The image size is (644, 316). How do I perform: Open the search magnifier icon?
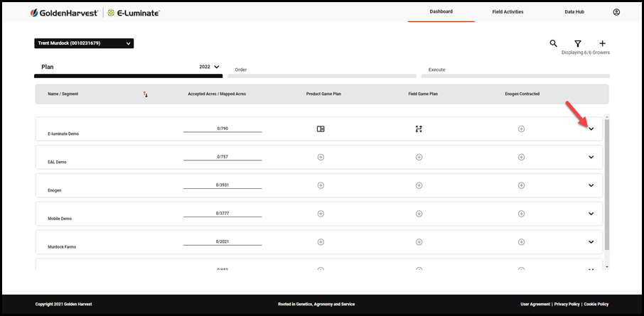click(x=554, y=43)
